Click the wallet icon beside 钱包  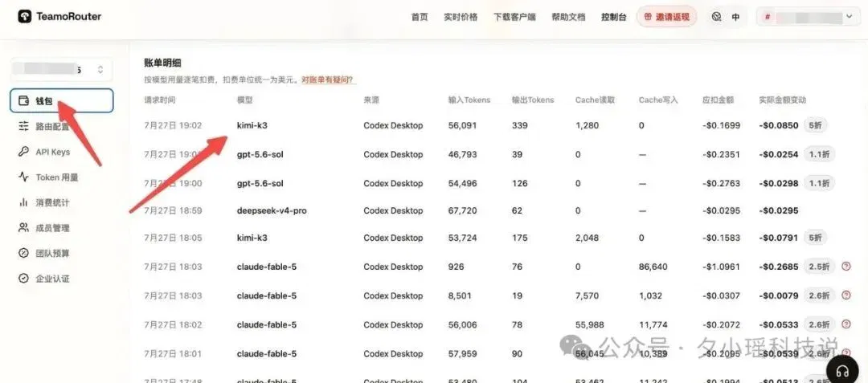24,100
